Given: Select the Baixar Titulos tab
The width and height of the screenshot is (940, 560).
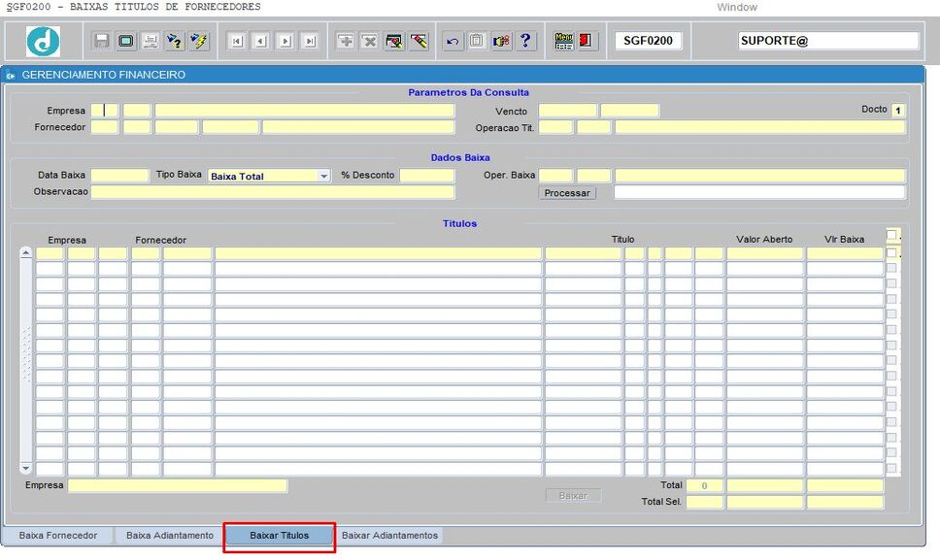Looking at the screenshot, I should coord(280,536).
